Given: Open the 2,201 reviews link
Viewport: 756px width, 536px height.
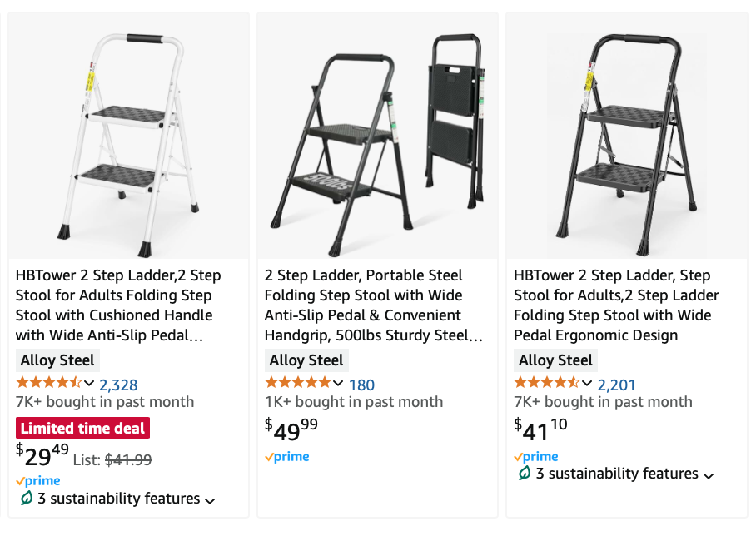Looking at the screenshot, I should coord(616,385).
